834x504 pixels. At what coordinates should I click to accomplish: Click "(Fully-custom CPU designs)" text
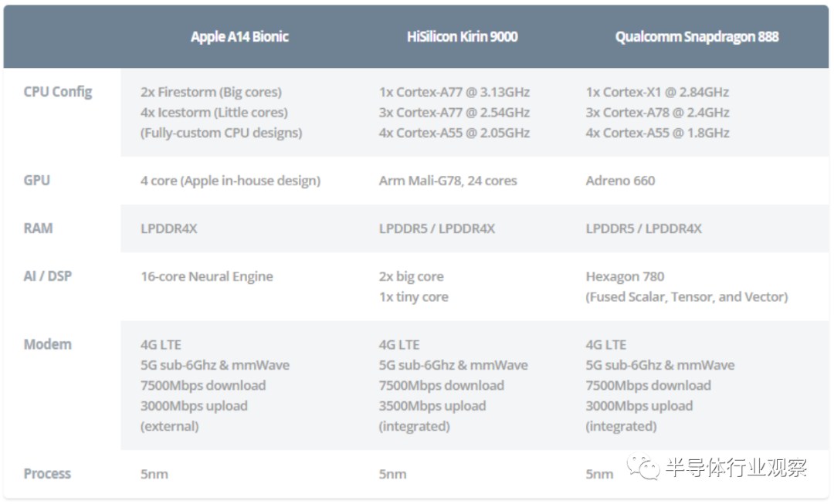tap(221, 133)
